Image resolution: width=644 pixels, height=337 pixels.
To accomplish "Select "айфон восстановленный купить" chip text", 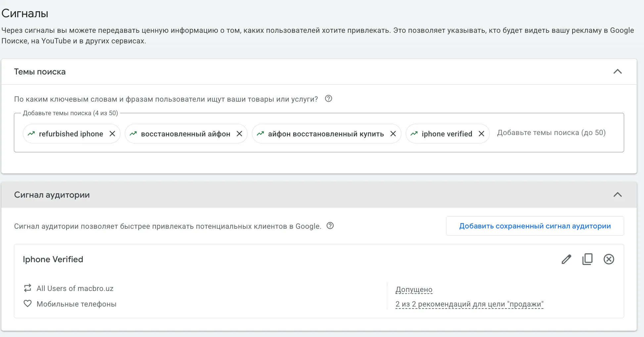I will pyautogui.click(x=326, y=134).
